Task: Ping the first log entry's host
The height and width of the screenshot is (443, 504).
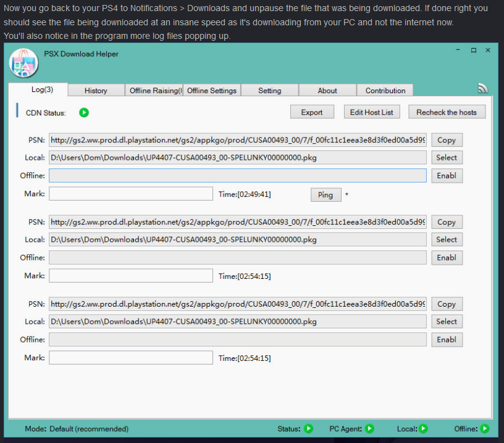Action: (x=325, y=195)
